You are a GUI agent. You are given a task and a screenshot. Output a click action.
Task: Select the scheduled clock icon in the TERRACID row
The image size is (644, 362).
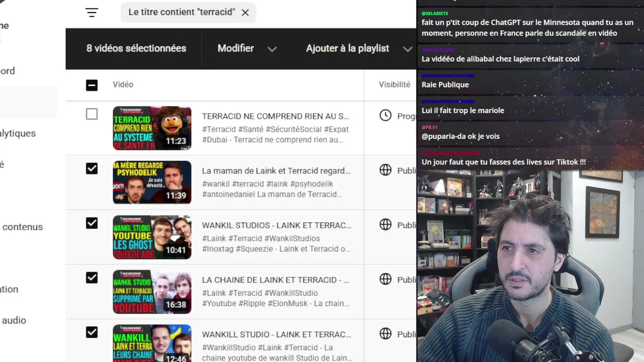click(x=385, y=116)
